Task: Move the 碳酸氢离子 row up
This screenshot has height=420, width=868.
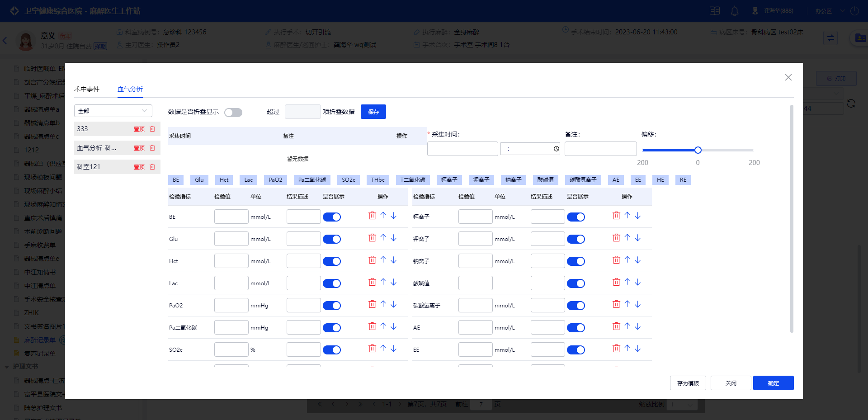Action: pos(627,304)
